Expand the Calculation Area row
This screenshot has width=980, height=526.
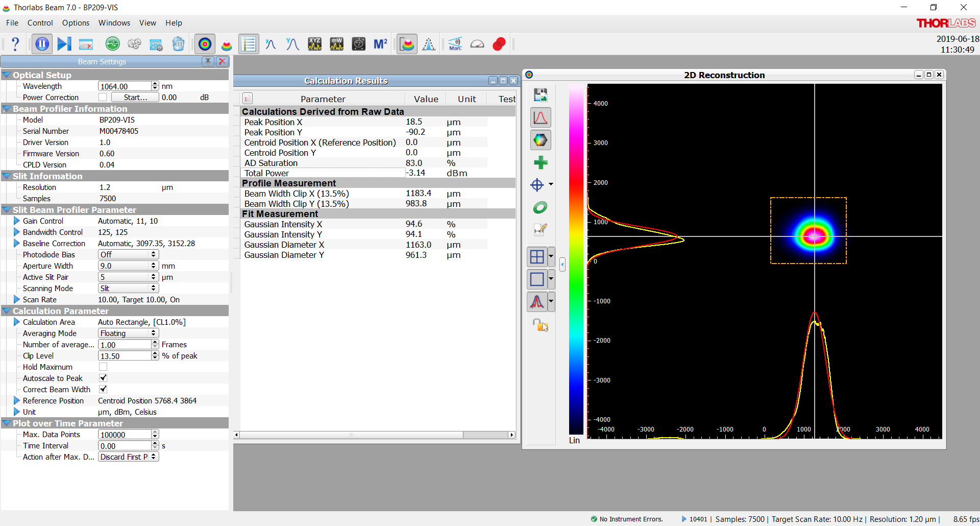tap(17, 322)
